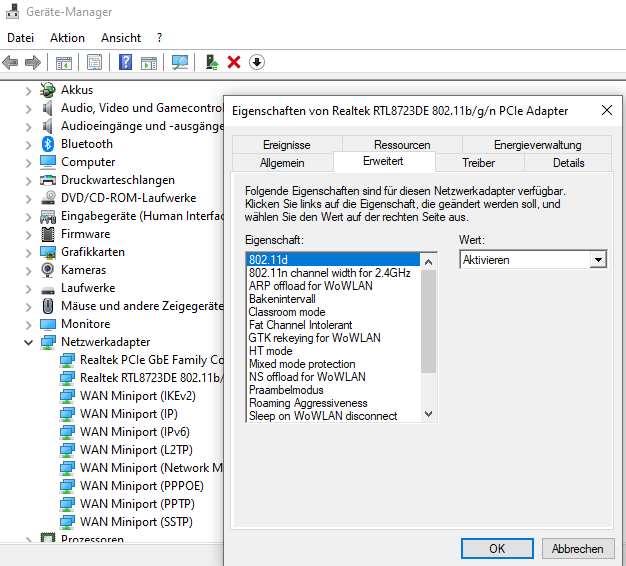Select WAN Miniport (PPPOE) adapter

click(x=141, y=486)
